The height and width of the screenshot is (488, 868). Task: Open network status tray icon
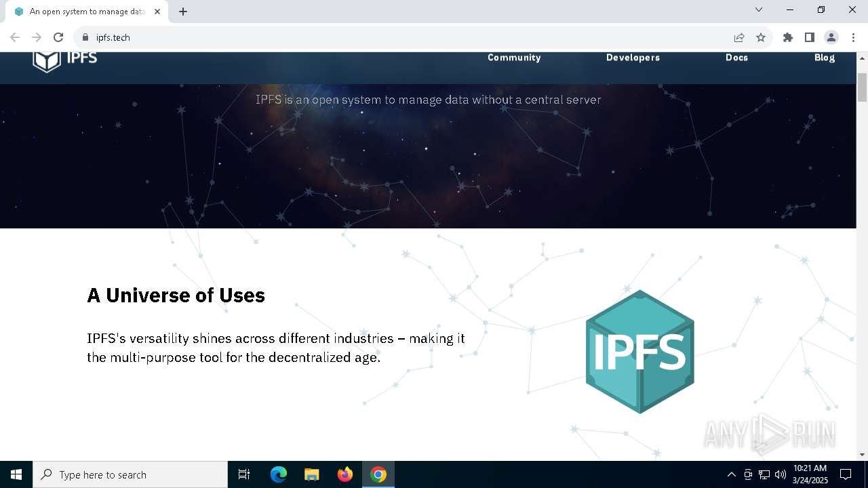click(764, 474)
